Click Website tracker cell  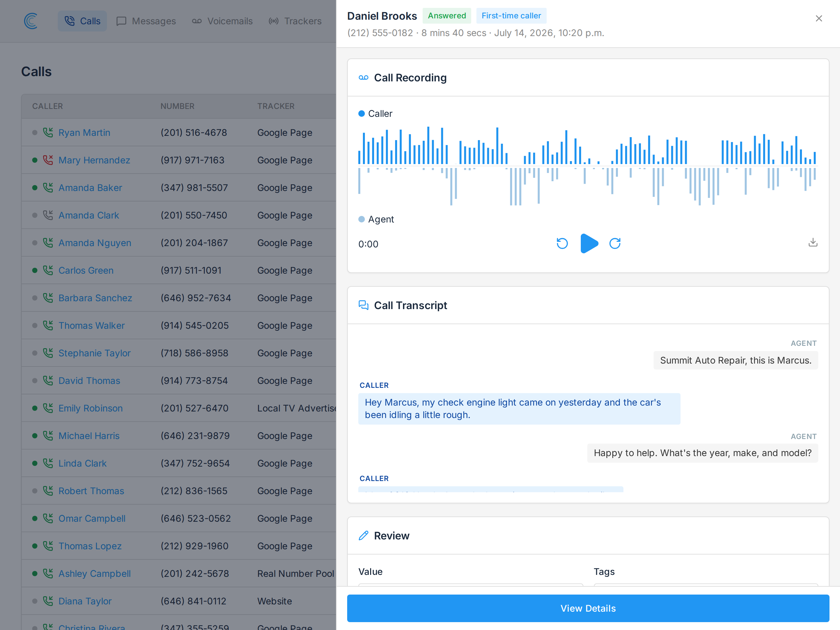(275, 601)
